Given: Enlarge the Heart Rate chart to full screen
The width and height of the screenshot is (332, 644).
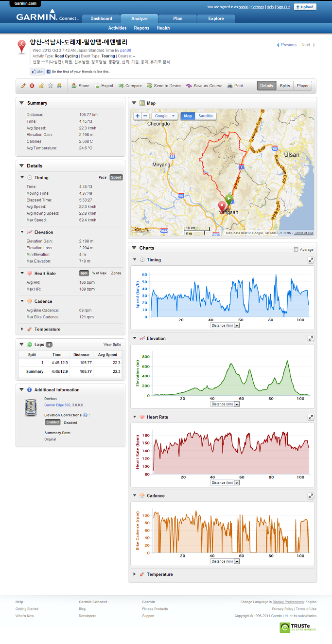Looking at the screenshot, I should click(311, 417).
